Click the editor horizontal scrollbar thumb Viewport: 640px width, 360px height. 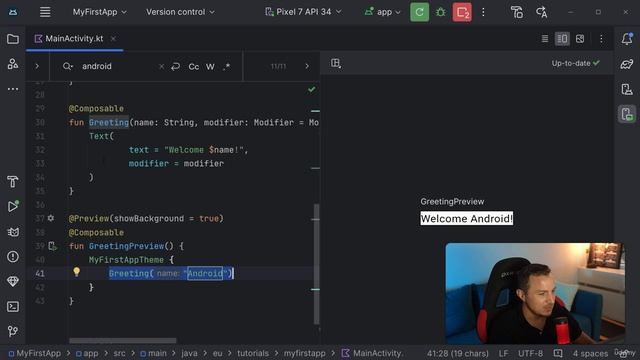coord(122,340)
